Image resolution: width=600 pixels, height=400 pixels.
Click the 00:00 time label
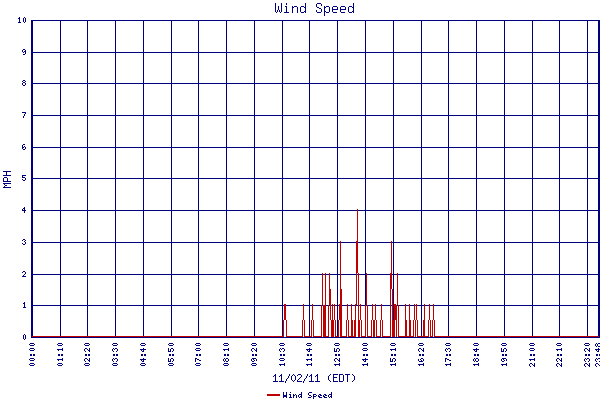[x=32, y=354]
